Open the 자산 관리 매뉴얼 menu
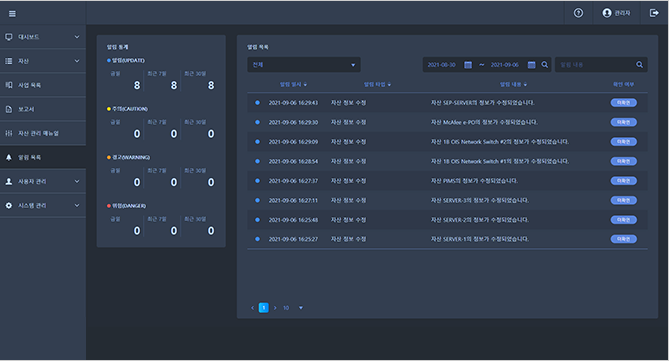This screenshot has width=669, height=361. (43, 133)
